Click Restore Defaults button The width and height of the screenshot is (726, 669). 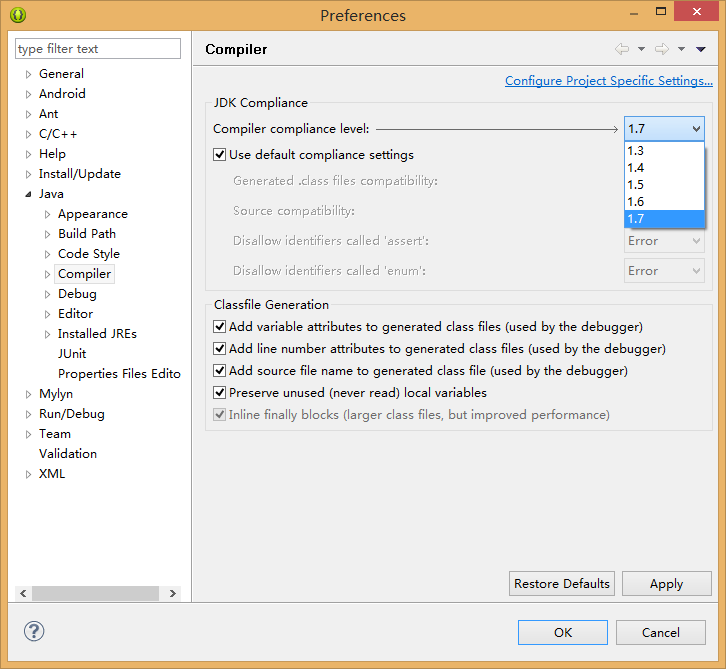click(x=562, y=583)
